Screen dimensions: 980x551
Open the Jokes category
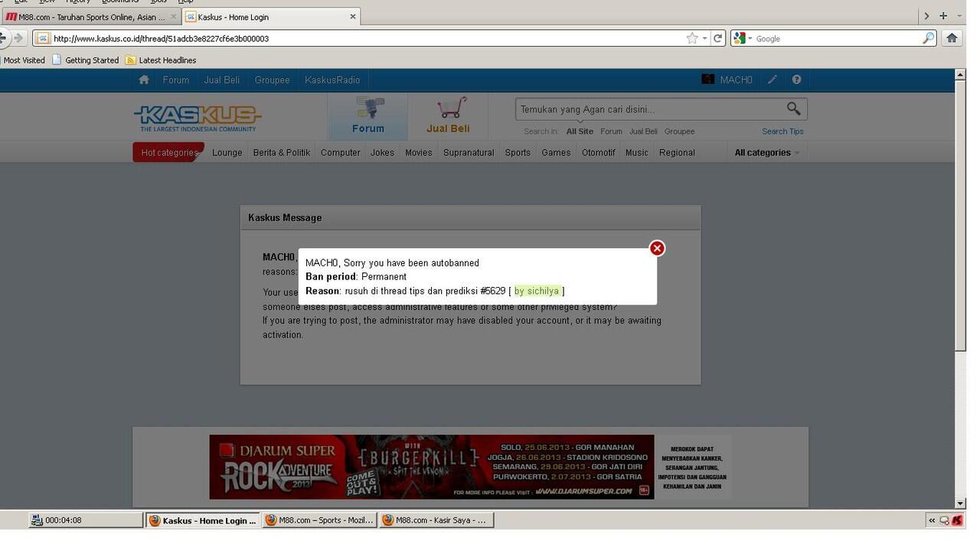coord(382,152)
